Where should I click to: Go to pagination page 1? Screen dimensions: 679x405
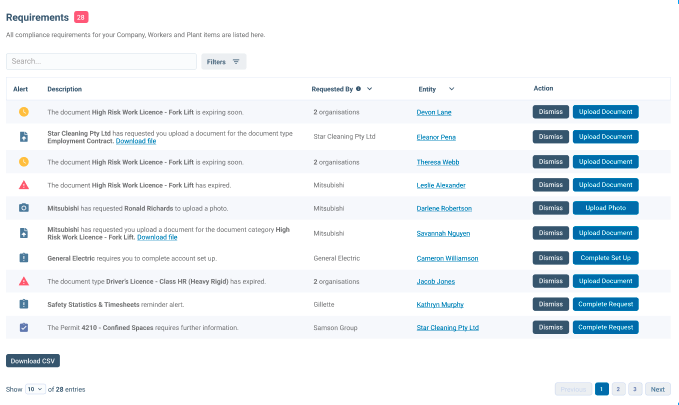pos(601,389)
